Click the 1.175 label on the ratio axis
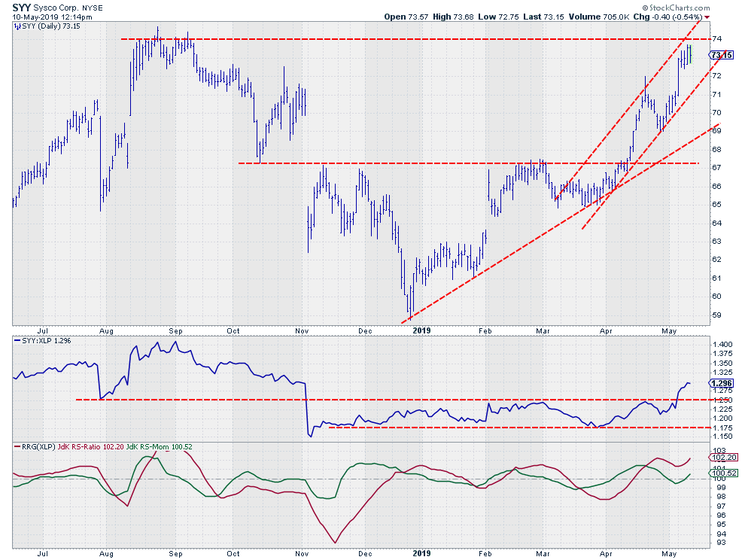 (x=722, y=428)
